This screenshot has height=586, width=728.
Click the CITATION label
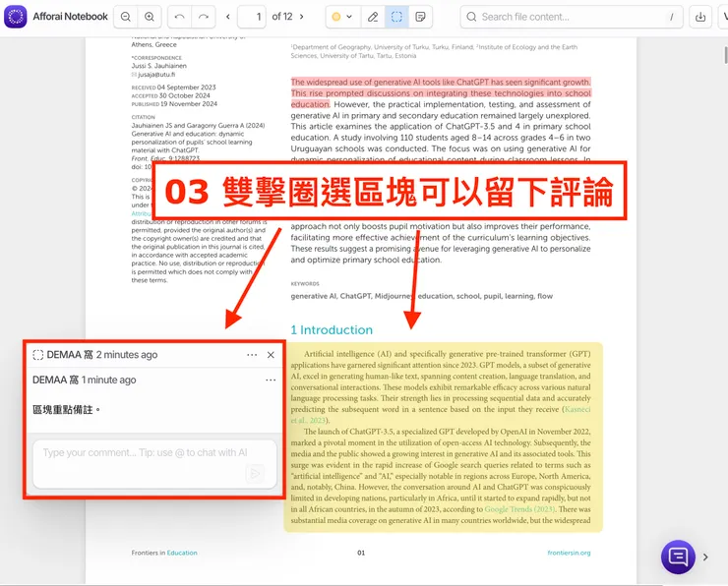[143, 117]
